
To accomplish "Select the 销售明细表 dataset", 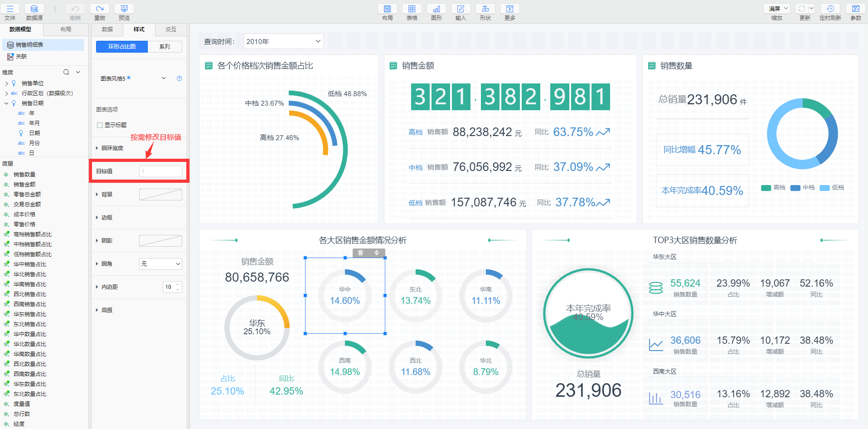I will [43, 44].
